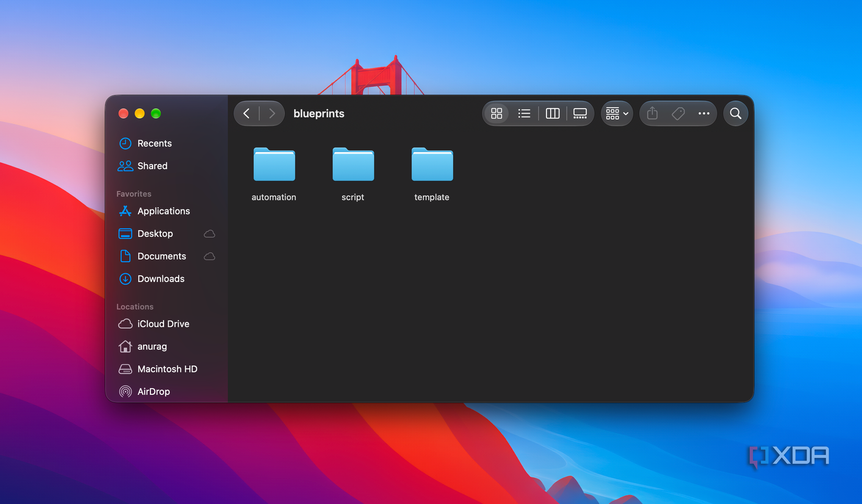Open the Group By dropdown
Image resolution: width=862 pixels, height=504 pixels.
pos(616,113)
